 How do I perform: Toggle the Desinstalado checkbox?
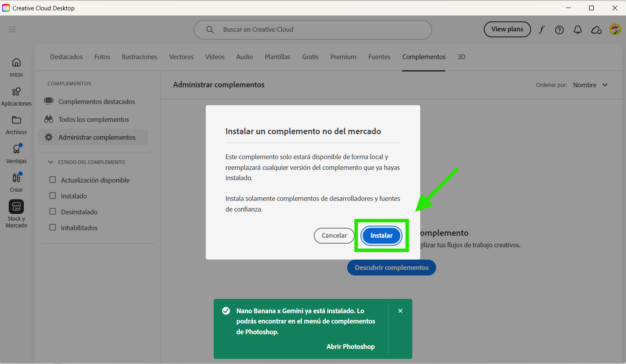point(52,212)
